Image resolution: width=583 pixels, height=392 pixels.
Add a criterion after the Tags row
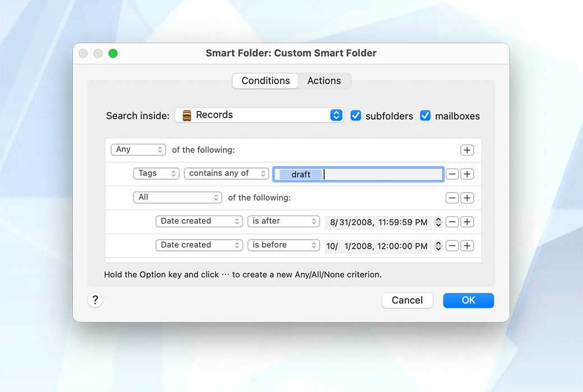[x=467, y=174]
